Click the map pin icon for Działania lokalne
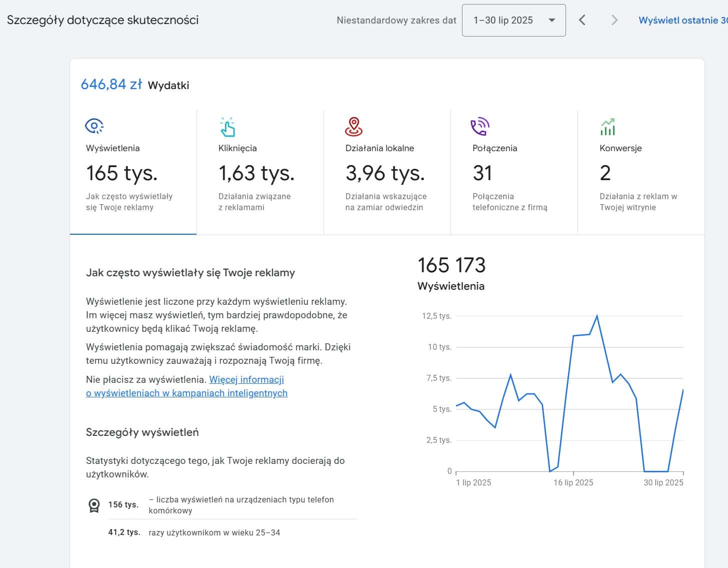The image size is (728, 568). (x=354, y=127)
